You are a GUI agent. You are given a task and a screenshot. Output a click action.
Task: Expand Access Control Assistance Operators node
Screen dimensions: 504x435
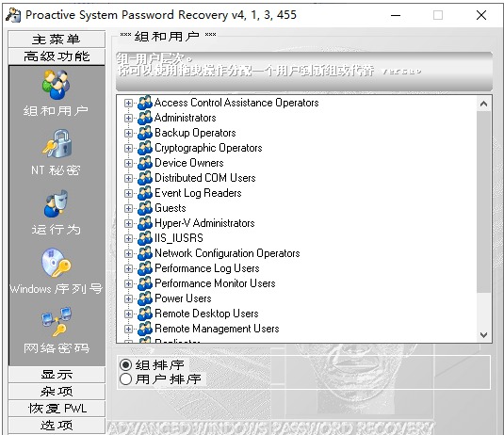click(128, 103)
